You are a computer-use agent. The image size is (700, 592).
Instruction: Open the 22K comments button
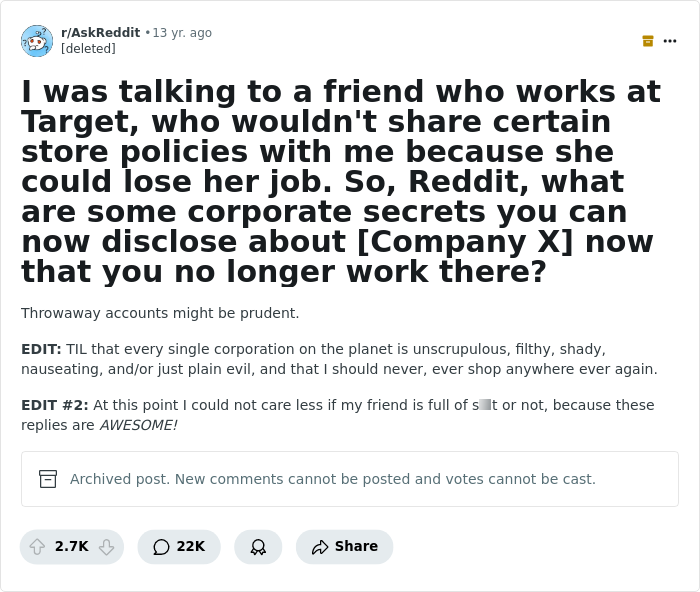179,547
